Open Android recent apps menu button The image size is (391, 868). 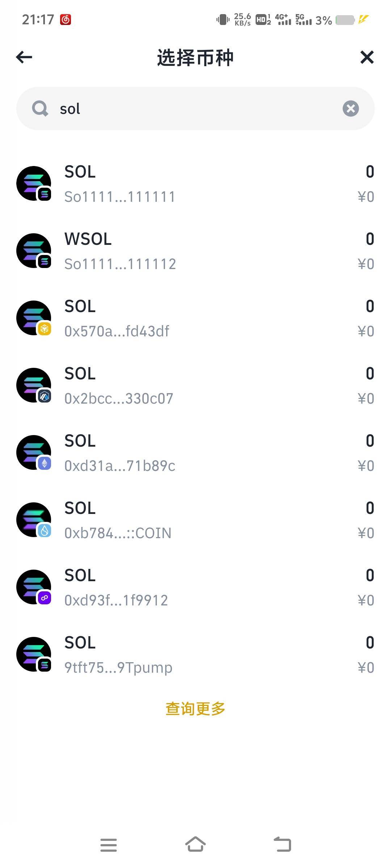coord(109,845)
